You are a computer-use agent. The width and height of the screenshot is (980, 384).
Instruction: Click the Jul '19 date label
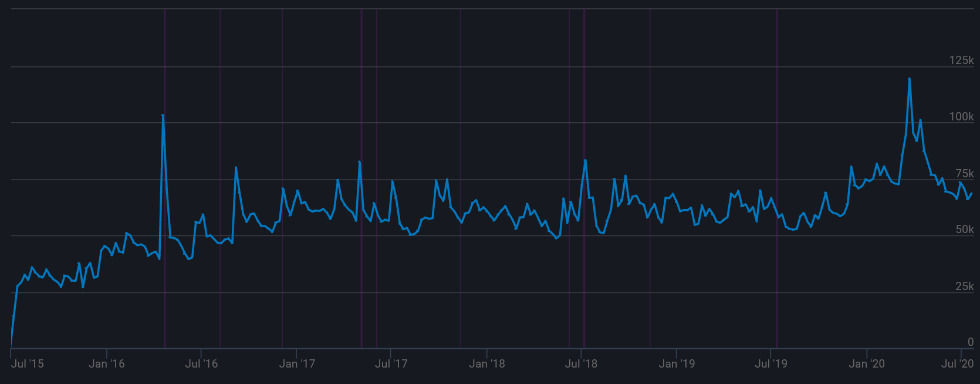tap(771, 364)
